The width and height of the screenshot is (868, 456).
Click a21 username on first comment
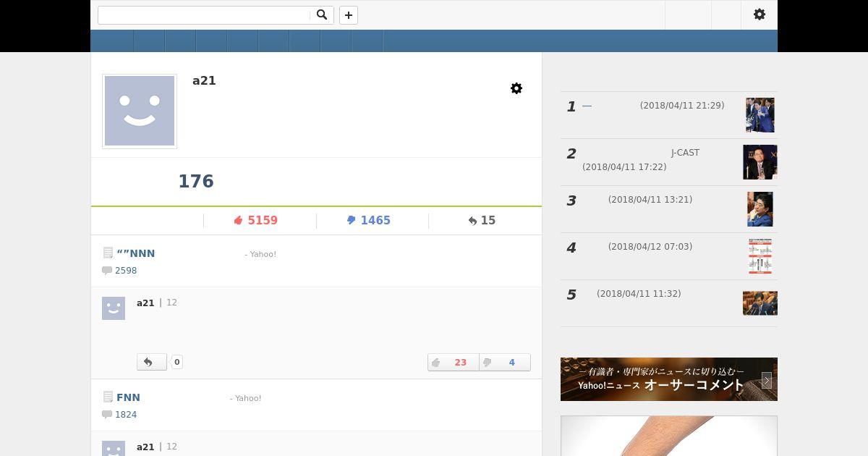(145, 303)
